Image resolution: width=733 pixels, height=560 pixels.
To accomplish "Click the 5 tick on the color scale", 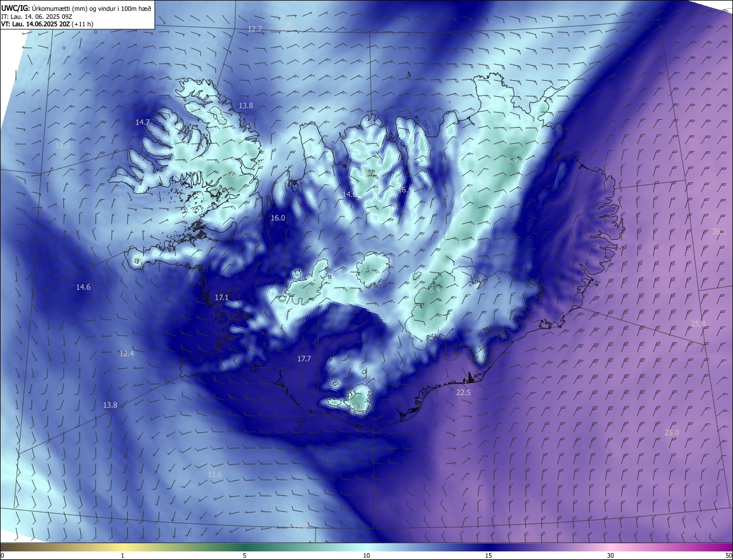I will [x=245, y=555].
